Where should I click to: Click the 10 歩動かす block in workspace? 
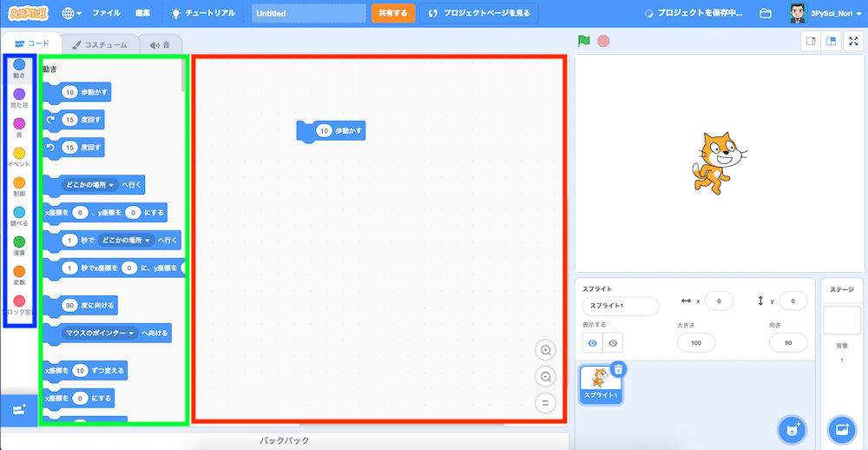click(331, 132)
